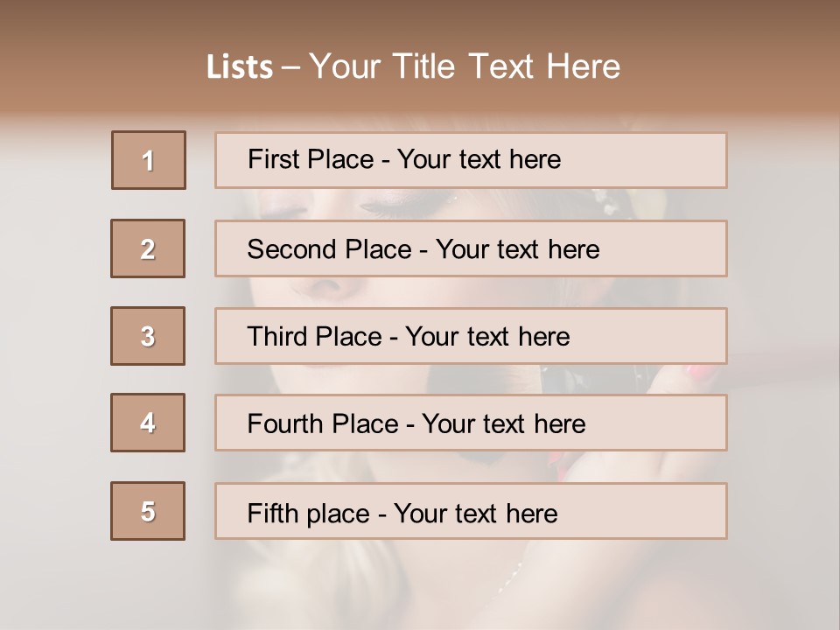
Task: Select the numbered box labeled 3
Action: (148, 336)
